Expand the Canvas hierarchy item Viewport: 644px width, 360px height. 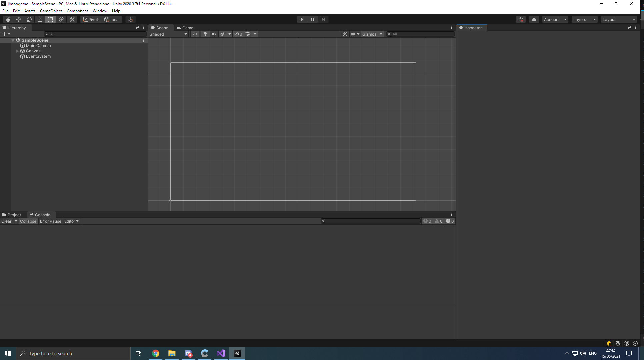(17, 51)
